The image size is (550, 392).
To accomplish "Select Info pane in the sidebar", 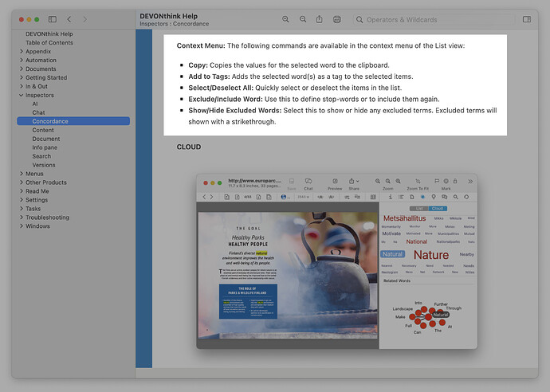I will (44, 147).
